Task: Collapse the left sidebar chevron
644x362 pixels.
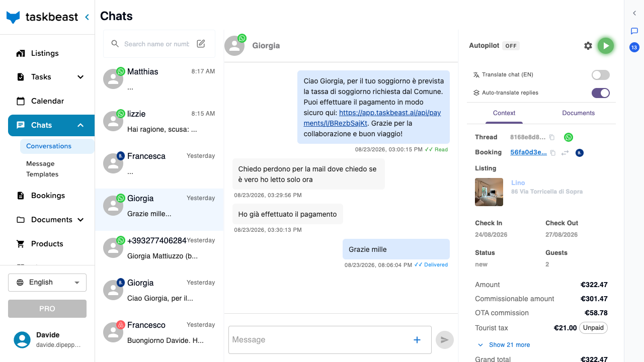Action: pos(87,17)
